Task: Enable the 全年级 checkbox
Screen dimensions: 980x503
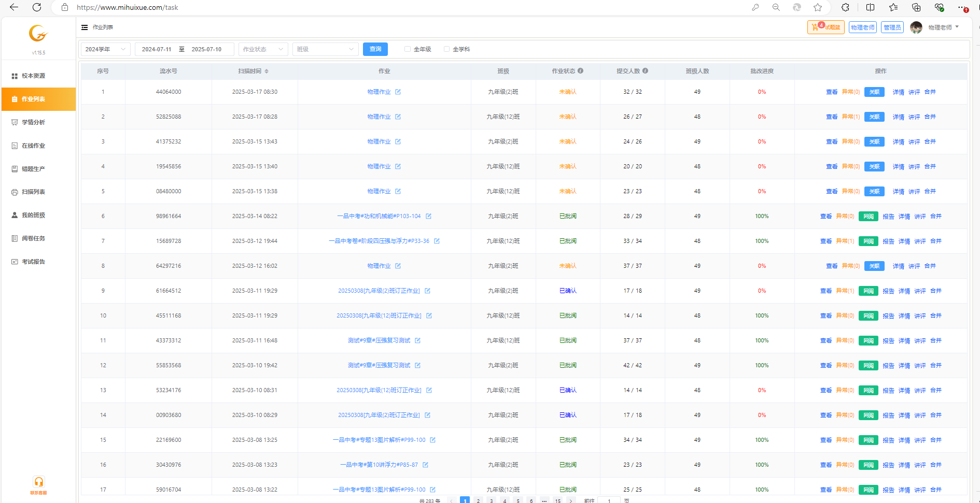Action: 408,49
